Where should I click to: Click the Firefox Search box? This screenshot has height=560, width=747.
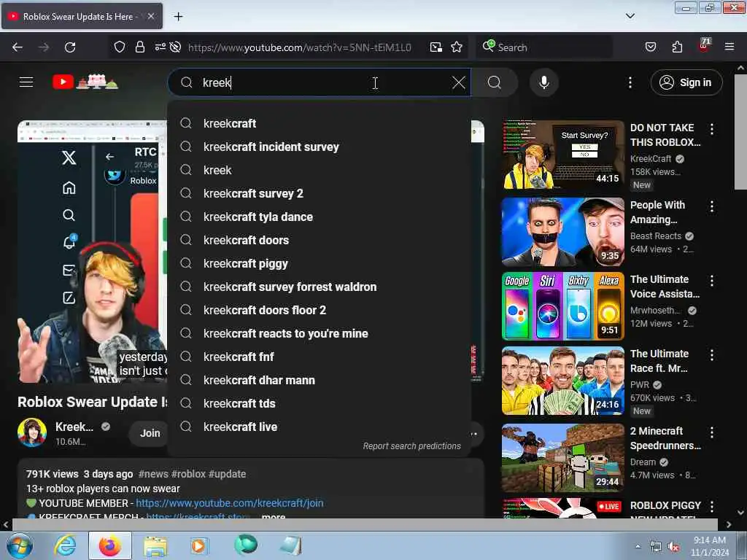tap(544, 47)
